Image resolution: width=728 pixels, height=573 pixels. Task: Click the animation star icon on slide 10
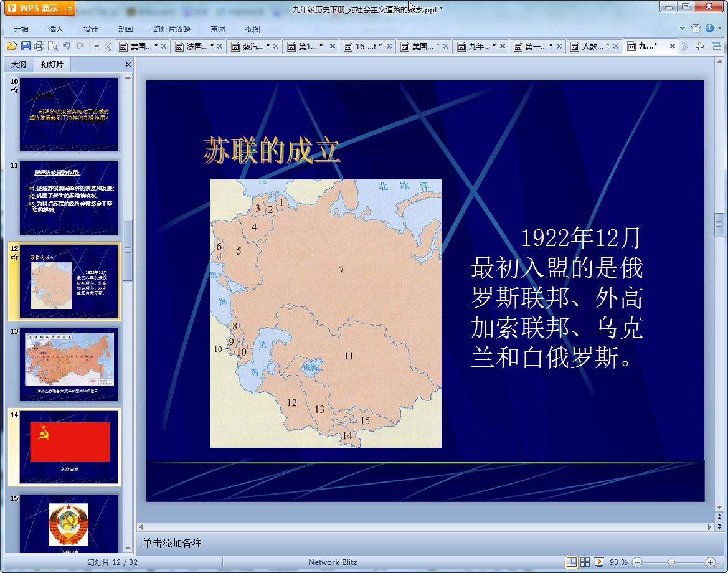point(14,90)
